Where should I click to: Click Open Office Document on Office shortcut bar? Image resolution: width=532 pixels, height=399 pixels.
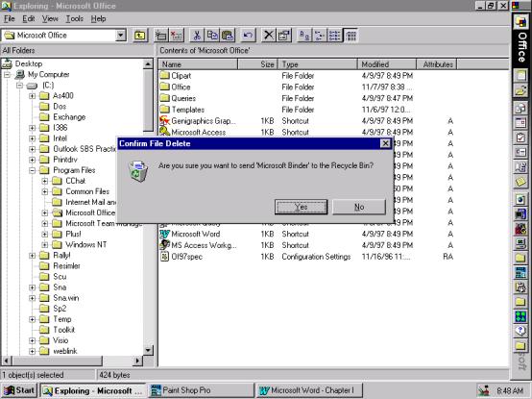[x=520, y=90]
